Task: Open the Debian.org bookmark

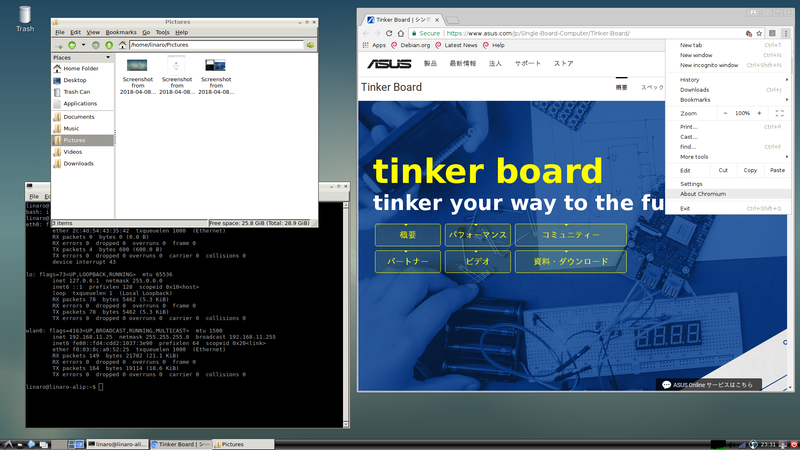Action: pyautogui.click(x=411, y=45)
